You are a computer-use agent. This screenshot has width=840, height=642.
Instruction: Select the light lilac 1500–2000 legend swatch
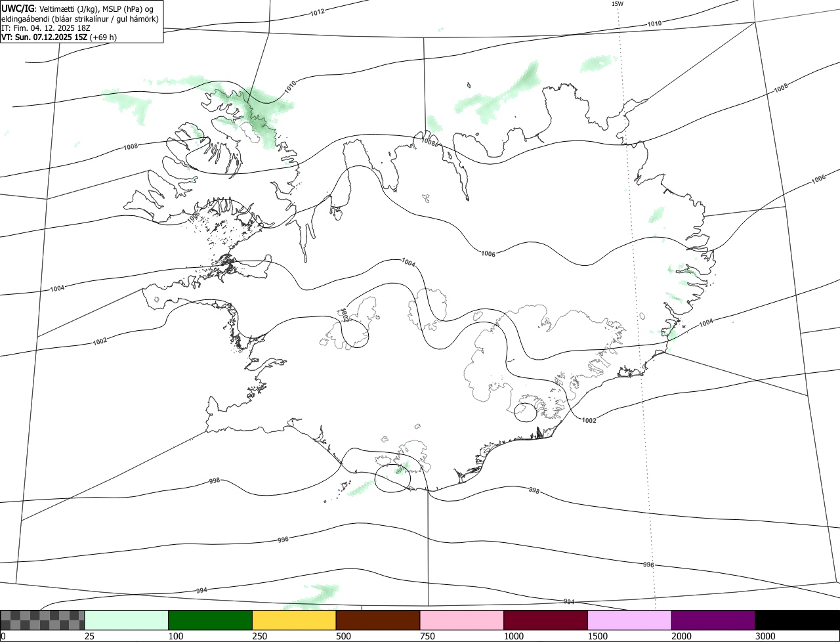click(629, 620)
